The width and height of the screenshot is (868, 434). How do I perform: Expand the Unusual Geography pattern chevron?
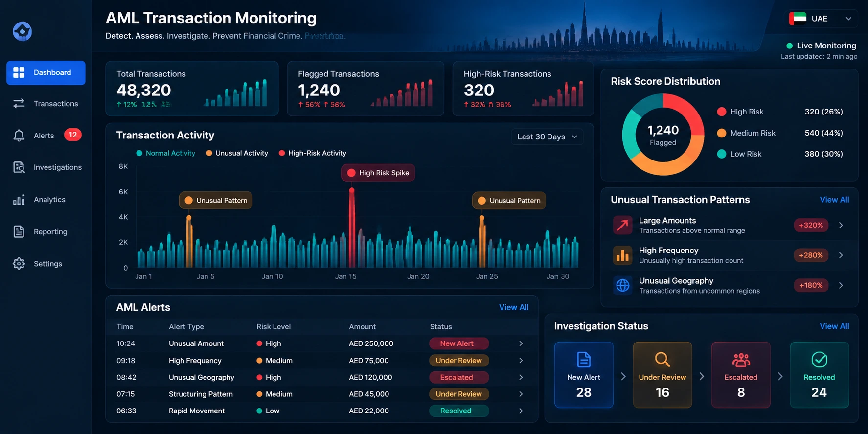click(x=841, y=285)
